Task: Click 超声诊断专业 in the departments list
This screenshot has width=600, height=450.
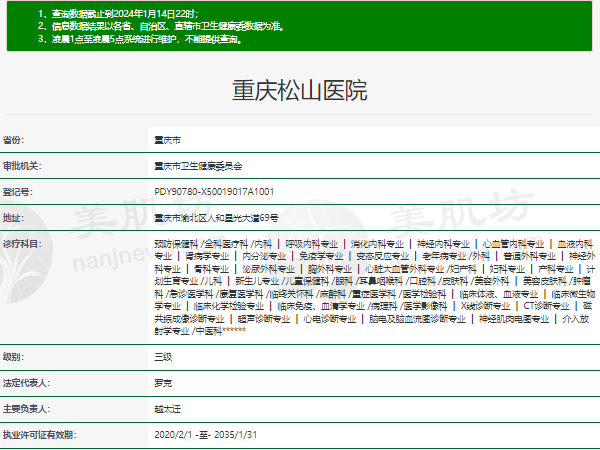Action: tap(264, 319)
